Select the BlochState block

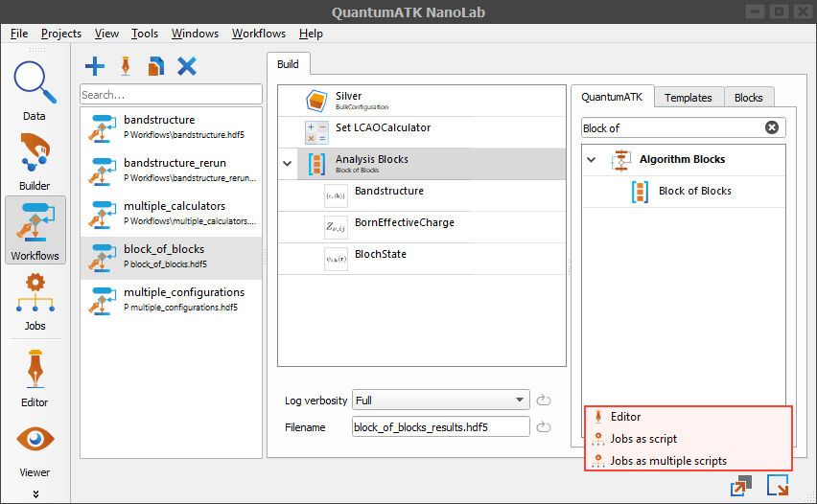point(422,259)
